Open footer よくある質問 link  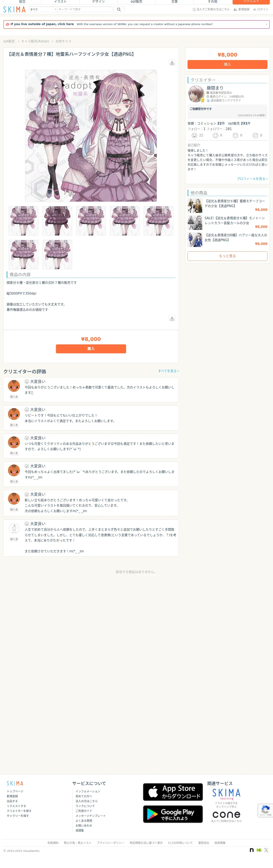point(84,821)
